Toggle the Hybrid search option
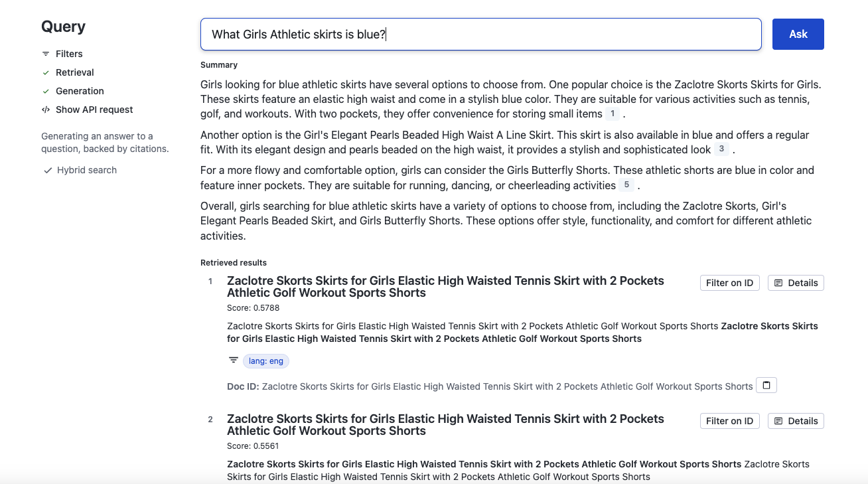 (x=80, y=170)
